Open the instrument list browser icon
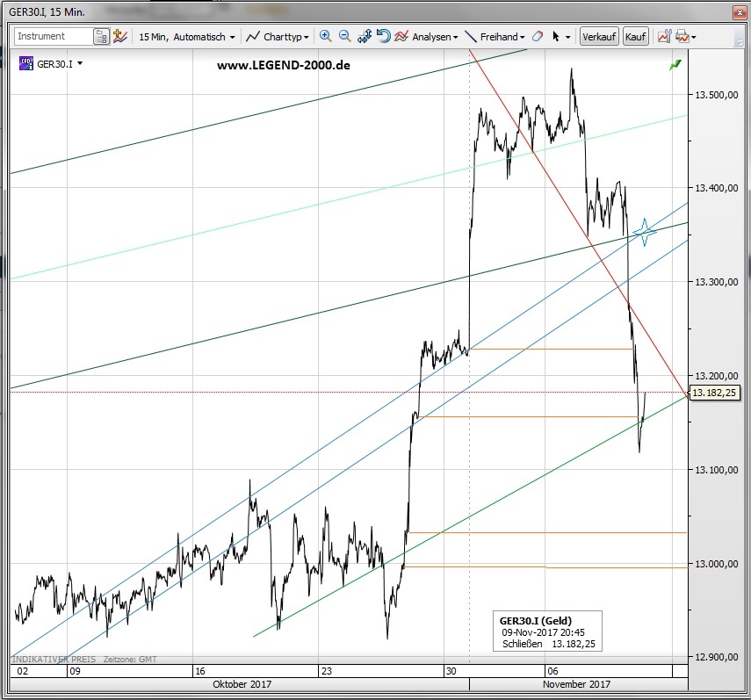Viewport: 751px width, 700px height. (101, 37)
